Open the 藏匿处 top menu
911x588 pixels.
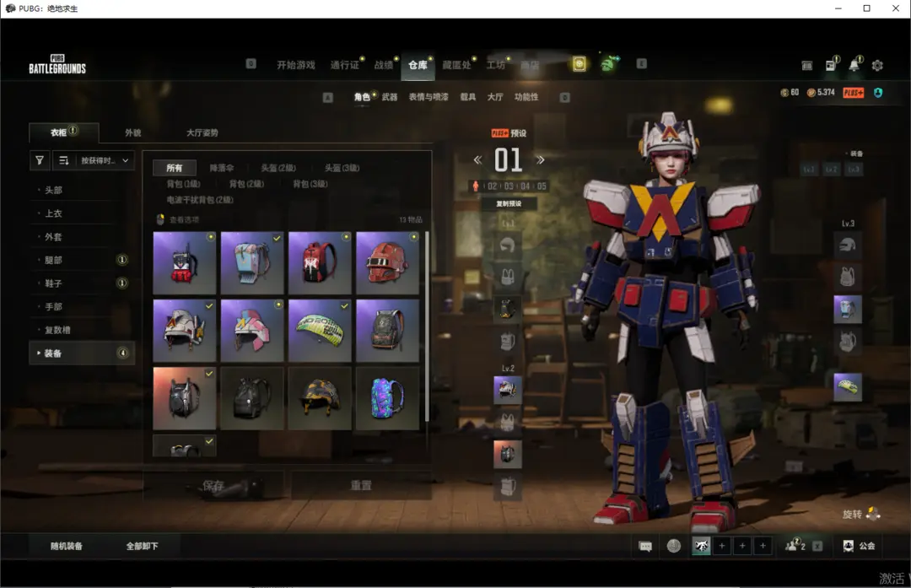[x=456, y=65]
